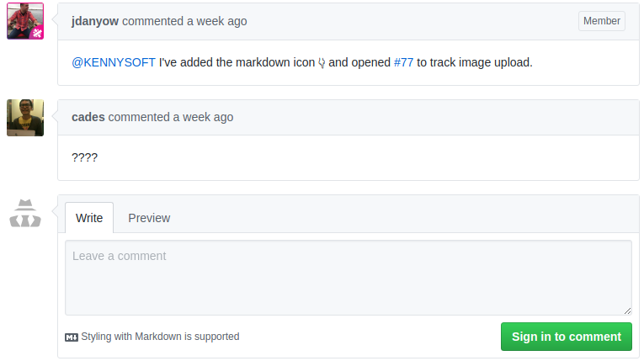Click the cades username link
Viewport: 644px width, 361px height.
pos(88,117)
